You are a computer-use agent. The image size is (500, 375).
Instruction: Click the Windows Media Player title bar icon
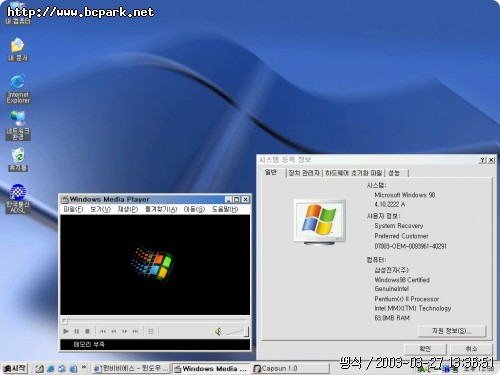pos(65,200)
